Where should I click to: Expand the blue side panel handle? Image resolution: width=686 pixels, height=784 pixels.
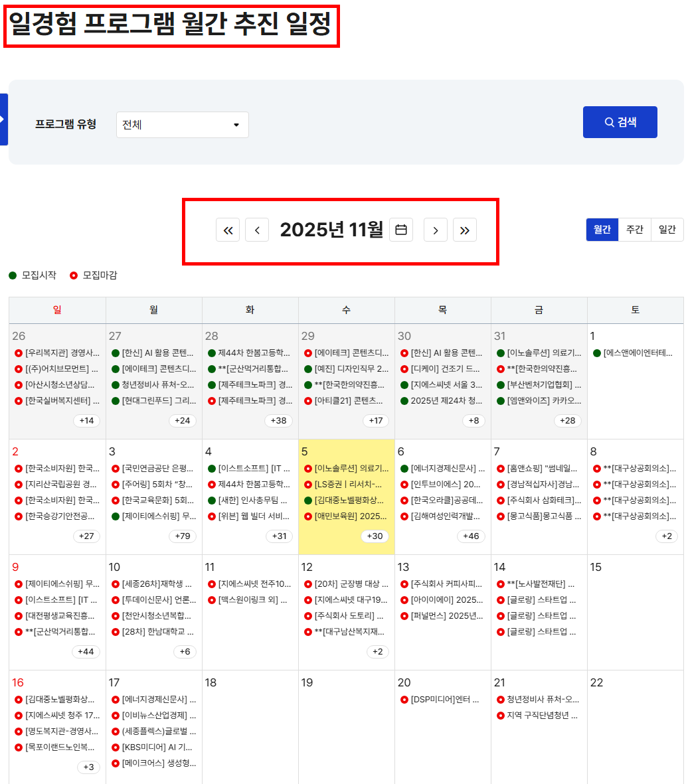point(3,119)
